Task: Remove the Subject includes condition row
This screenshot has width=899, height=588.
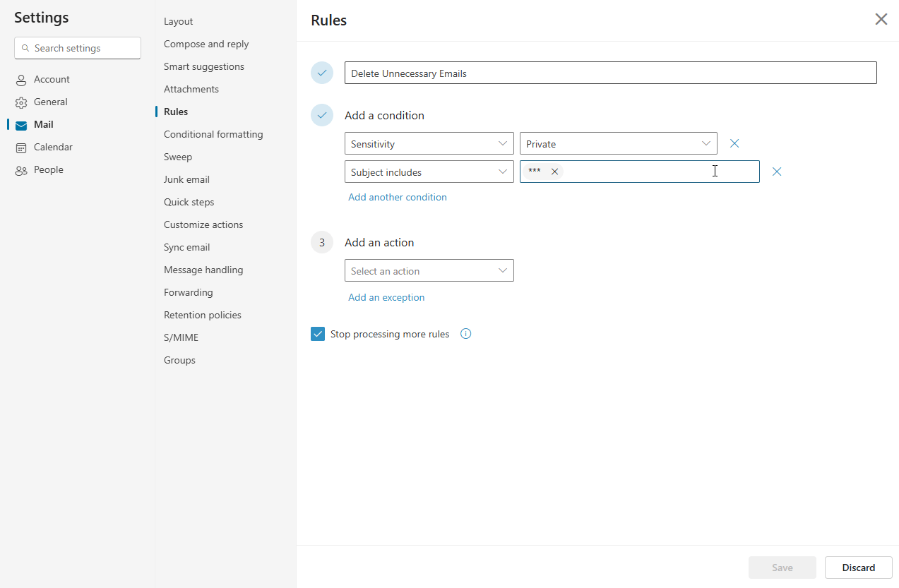Action: tap(777, 172)
